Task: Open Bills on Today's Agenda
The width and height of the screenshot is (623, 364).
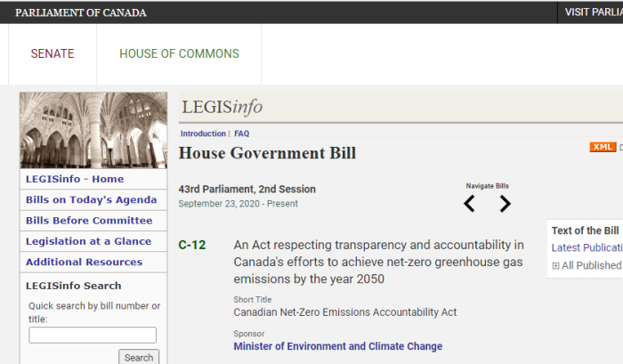Action: coord(92,200)
